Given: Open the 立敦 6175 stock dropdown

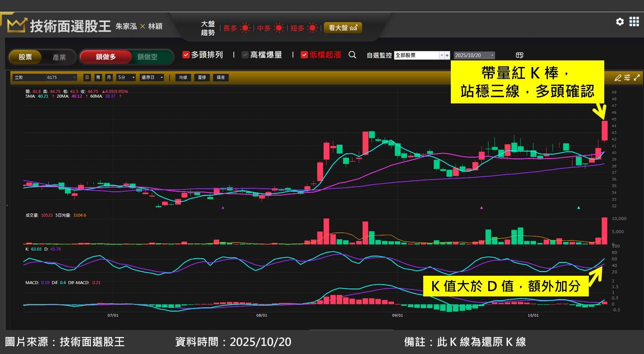Looking at the screenshot, I should tap(45, 77).
